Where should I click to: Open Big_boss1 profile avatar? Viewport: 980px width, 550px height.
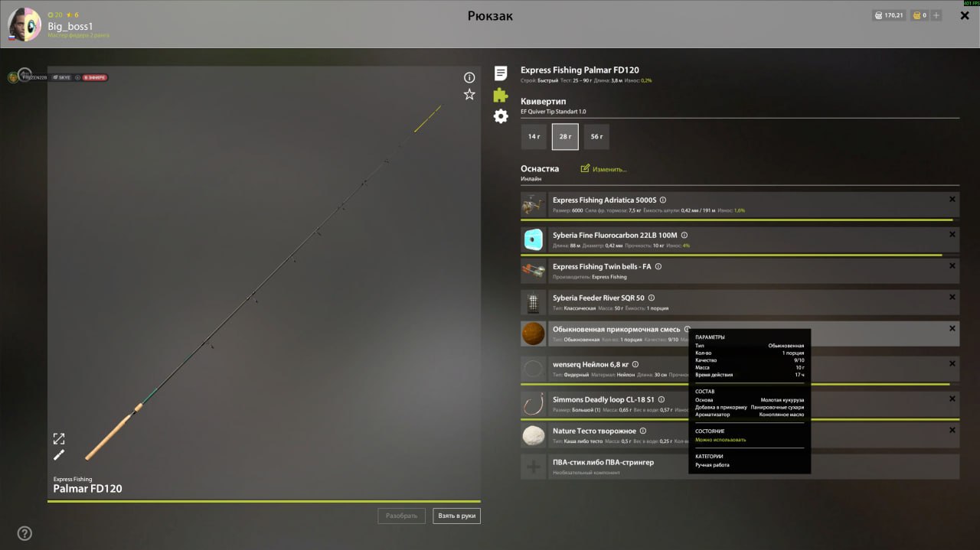[x=24, y=24]
